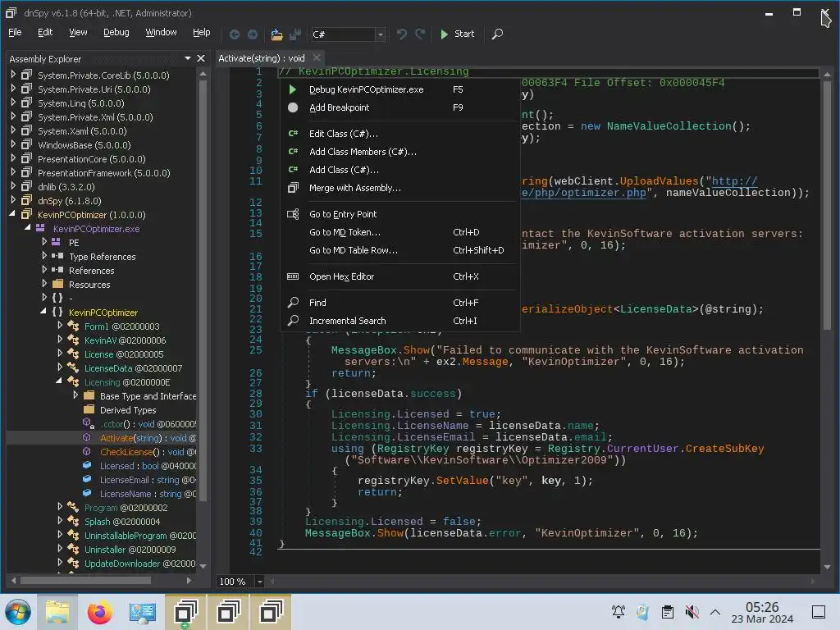The width and height of the screenshot is (840, 630).
Task: Expand the System.Linq assembly node
Action: click(13, 103)
